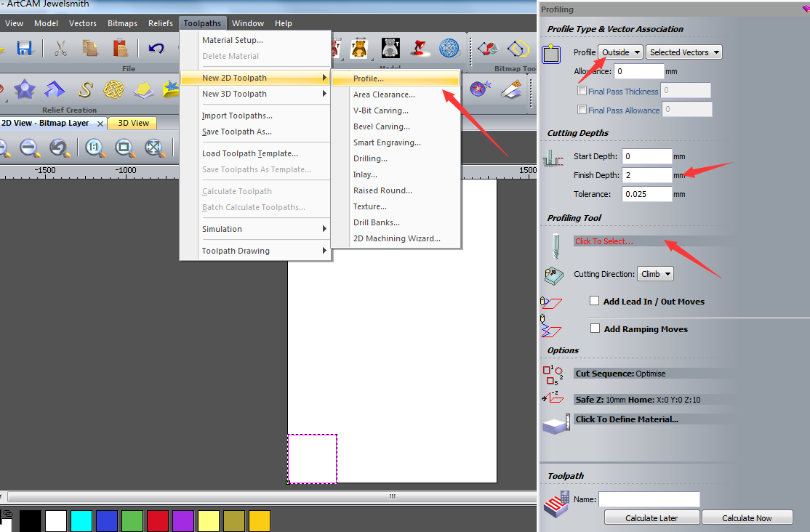810x532 pixels.
Task: Enable Add Ramping Moves option
Action: click(595, 329)
